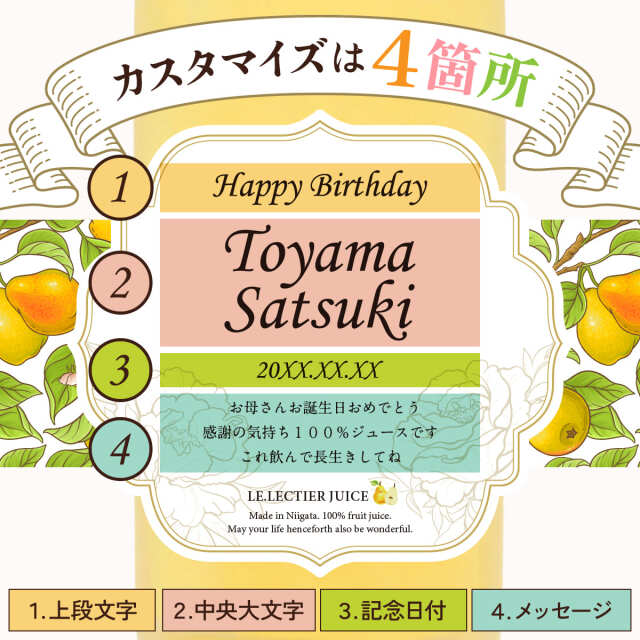Select the 1.上段文字 label box

tap(82, 610)
